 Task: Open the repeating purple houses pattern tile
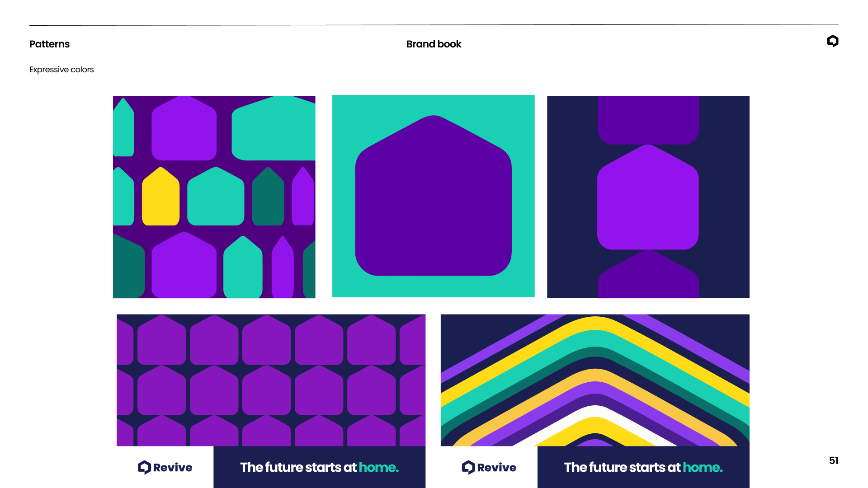(x=271, y=380)
